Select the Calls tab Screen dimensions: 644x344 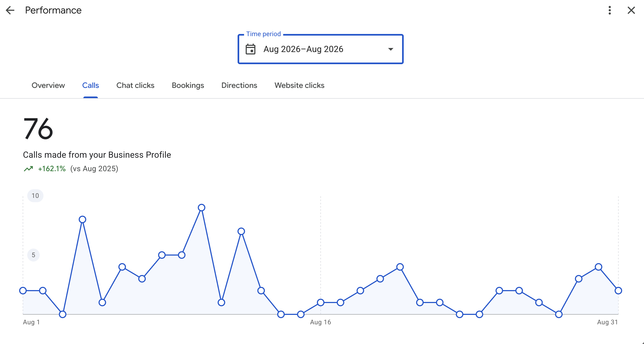pyautogui.click(x=91, y=85)
